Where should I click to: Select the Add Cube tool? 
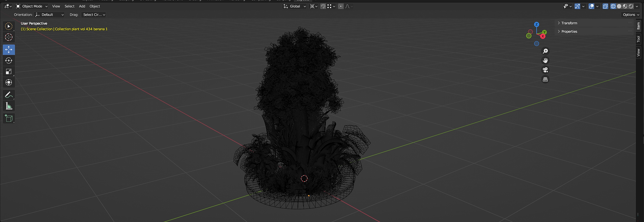[9, 118]
